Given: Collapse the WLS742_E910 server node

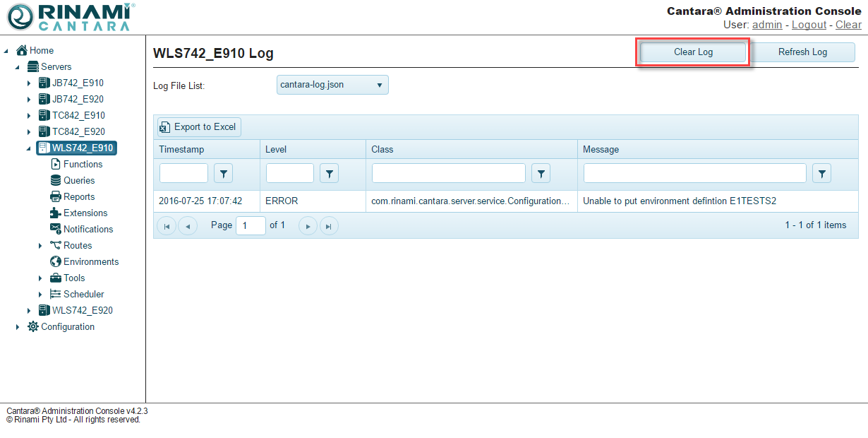Looking at the screenshot, I should (29, 148).
